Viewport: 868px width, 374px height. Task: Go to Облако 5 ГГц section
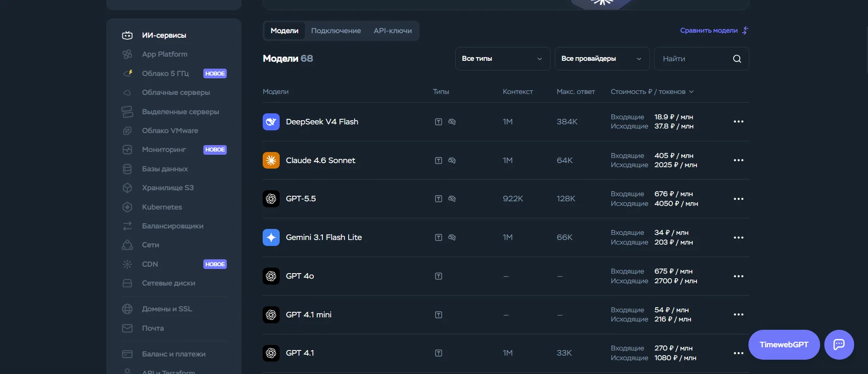[x=165, y=74]
